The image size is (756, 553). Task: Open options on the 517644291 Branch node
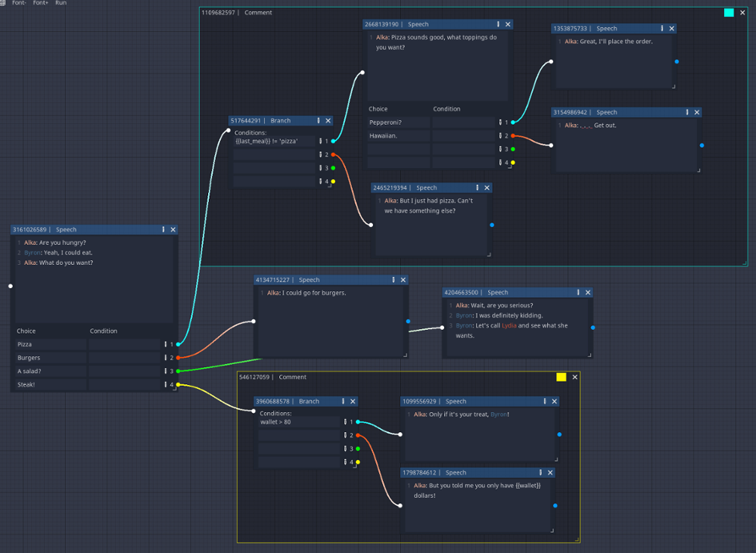pyautogui.click(x=319, y=120)
